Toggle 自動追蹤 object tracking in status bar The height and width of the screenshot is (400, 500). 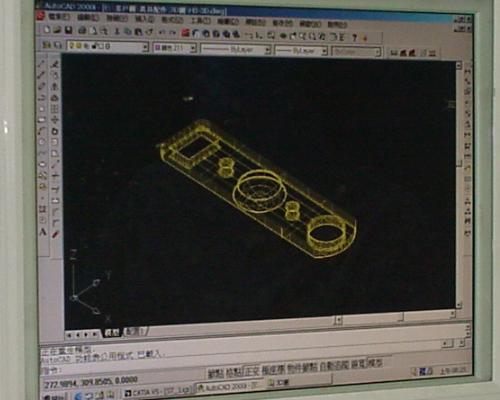(x=334, y=366)
